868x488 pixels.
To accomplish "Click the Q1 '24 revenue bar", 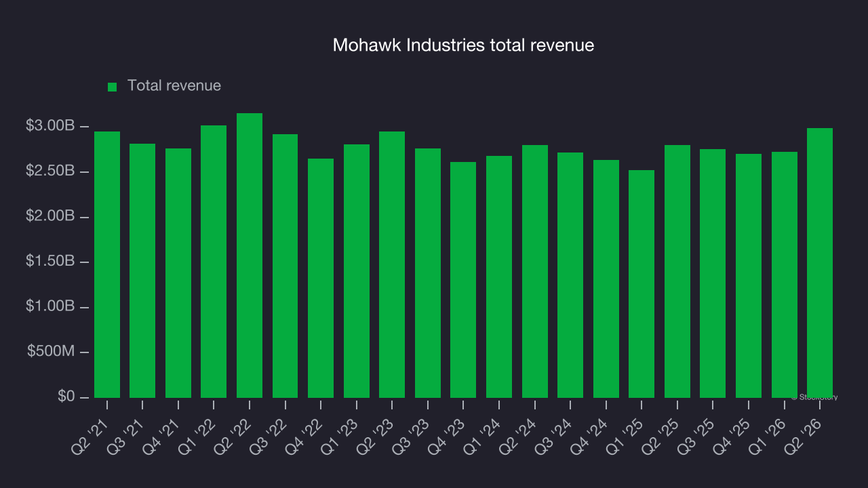I will point(499,277).
